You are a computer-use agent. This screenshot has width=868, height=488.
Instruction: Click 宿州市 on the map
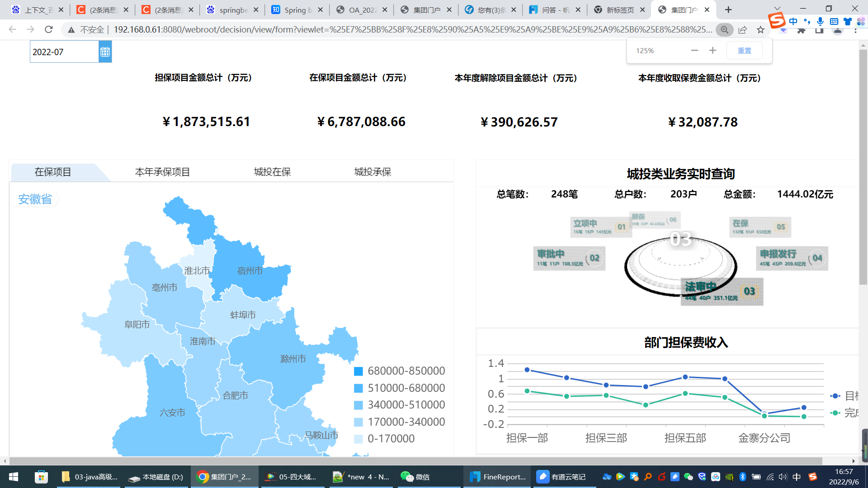[x=250, y=271]
